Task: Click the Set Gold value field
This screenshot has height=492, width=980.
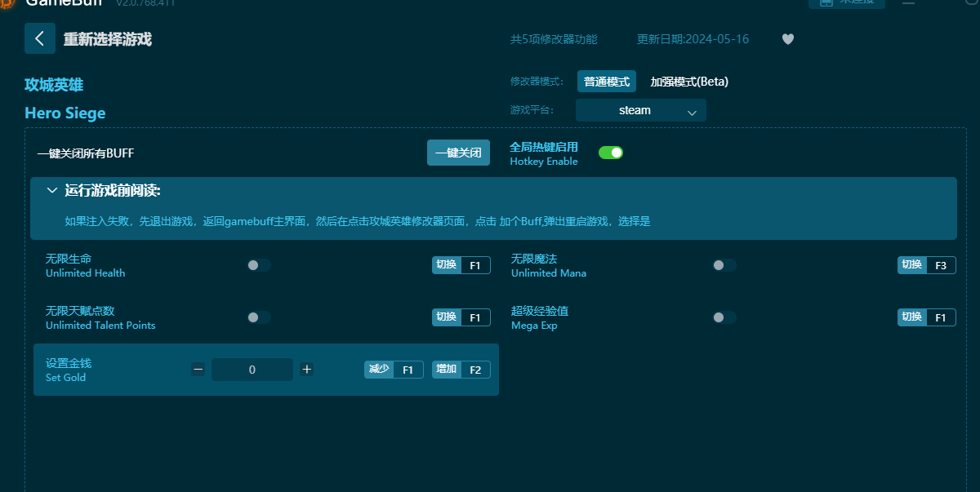Action: pos(252,370)
